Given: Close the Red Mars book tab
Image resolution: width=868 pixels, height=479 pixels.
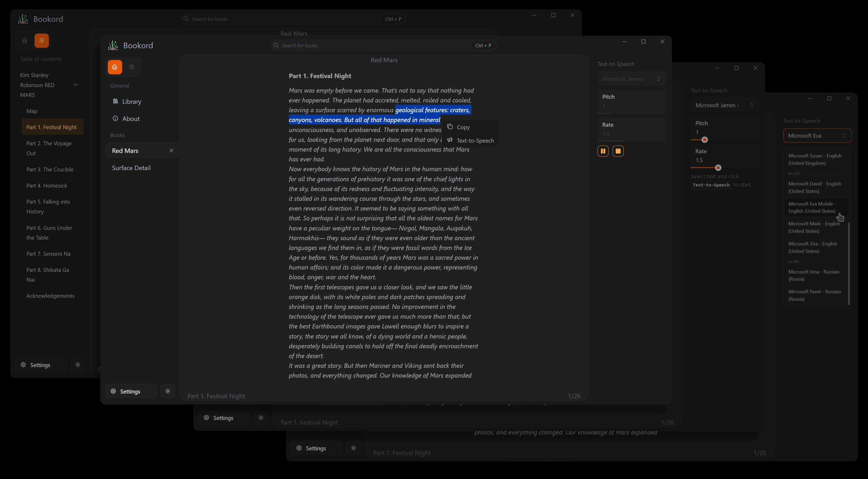Looking at the screenshot, I should [x=171, y=150].
